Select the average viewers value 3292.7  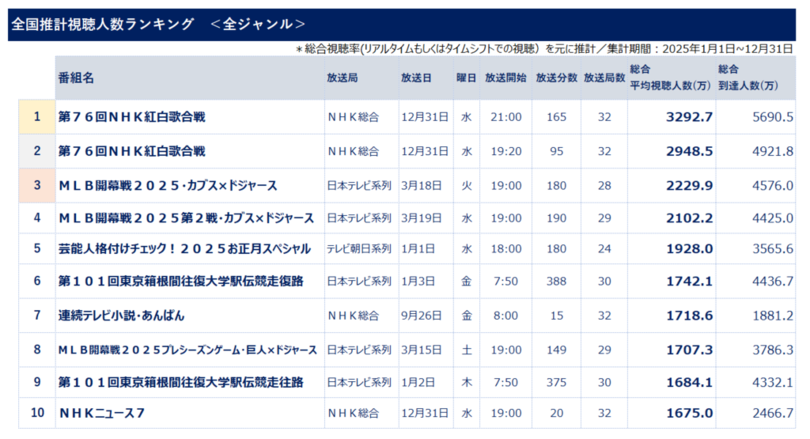point(688,117)
